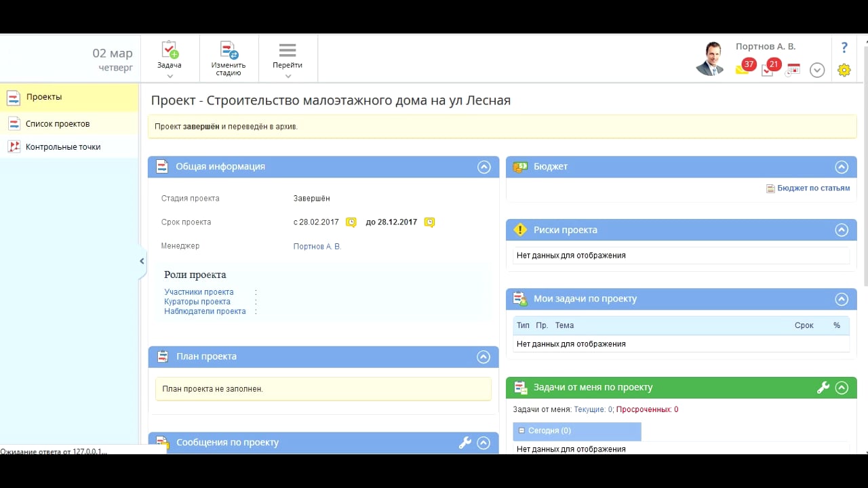This screenshot has height=488, width=868.
Task: Collapse the Общая информация panel
Action: pos(484,167)
